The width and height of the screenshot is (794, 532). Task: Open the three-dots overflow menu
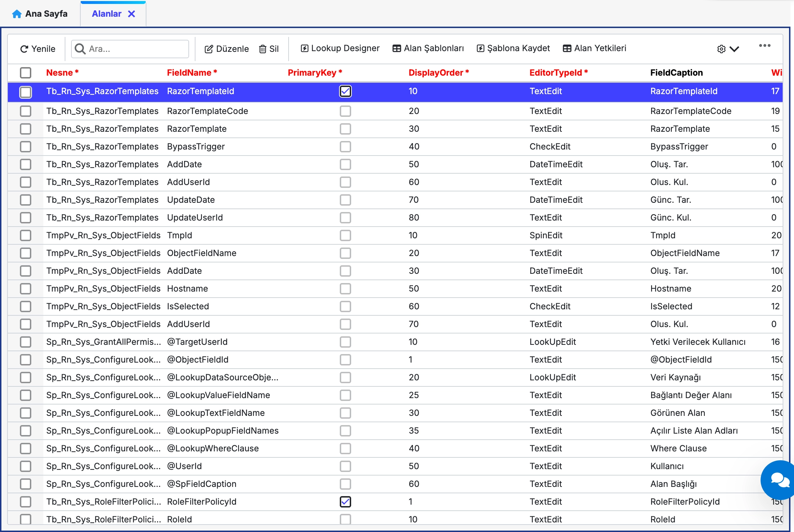[765, 45]
